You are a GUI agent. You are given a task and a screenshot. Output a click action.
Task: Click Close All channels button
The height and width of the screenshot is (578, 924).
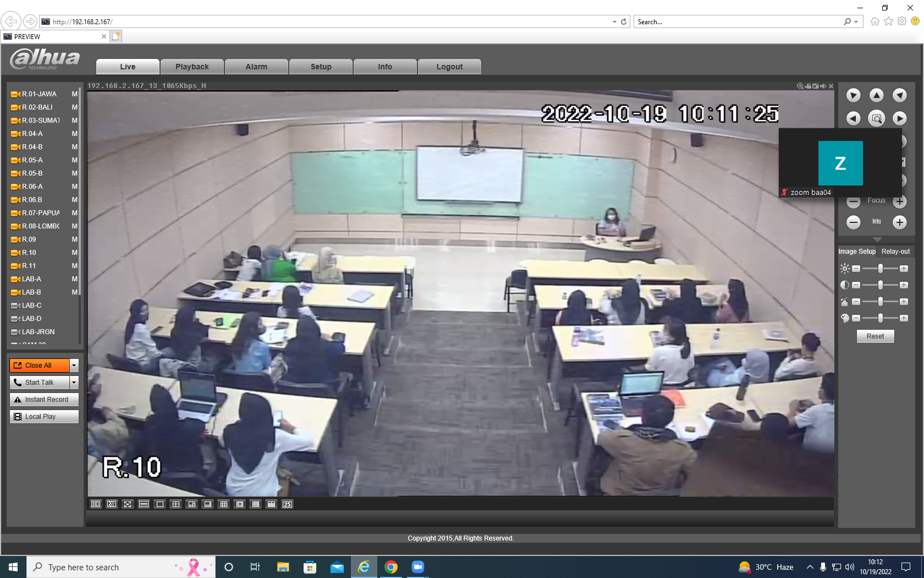[x=40, y=366]
